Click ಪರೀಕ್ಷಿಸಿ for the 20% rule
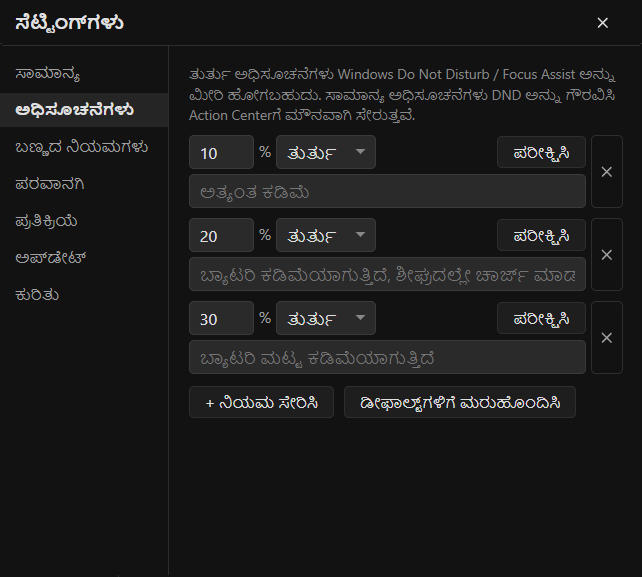The width and height of the screenshot is (642, 577). click(541, 235)
